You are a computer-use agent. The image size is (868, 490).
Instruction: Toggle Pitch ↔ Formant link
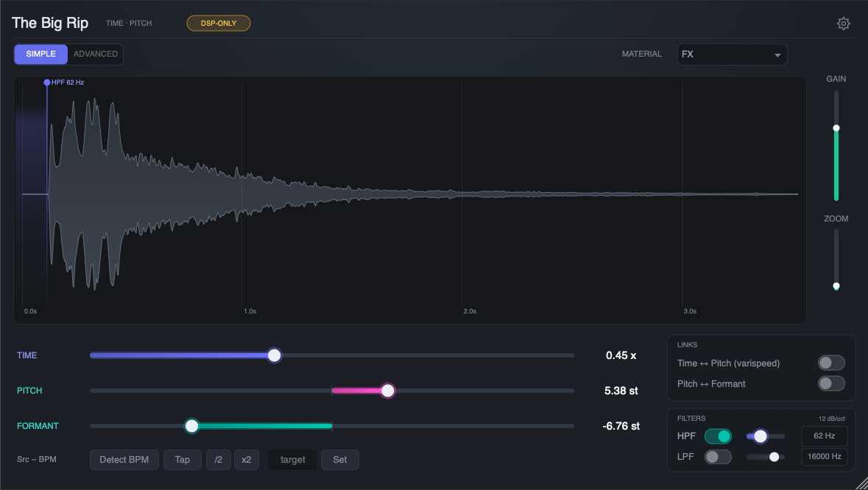point(831,383)
